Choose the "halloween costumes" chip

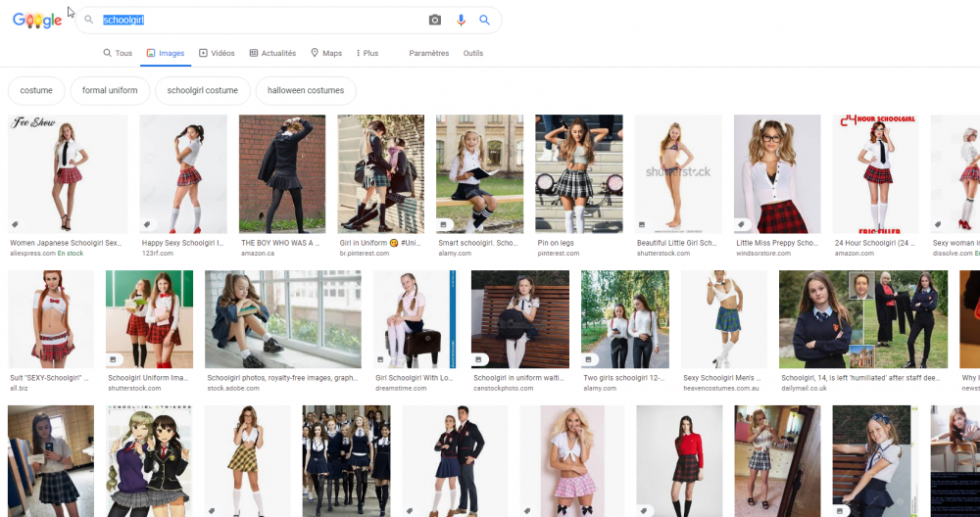(306, 90)
